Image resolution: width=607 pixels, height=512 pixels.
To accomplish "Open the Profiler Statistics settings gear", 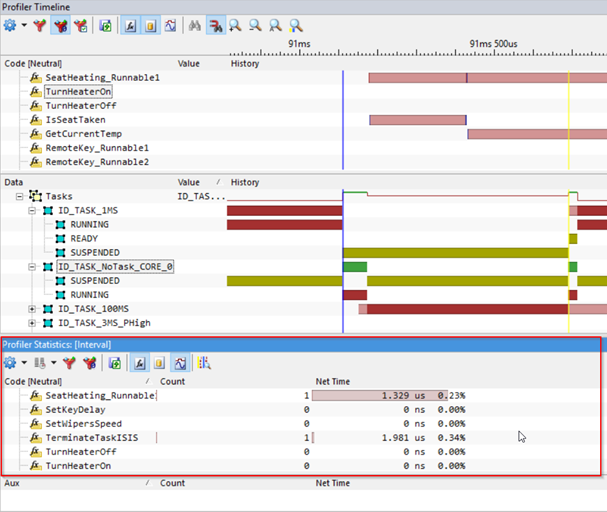I will click(12, 362).
